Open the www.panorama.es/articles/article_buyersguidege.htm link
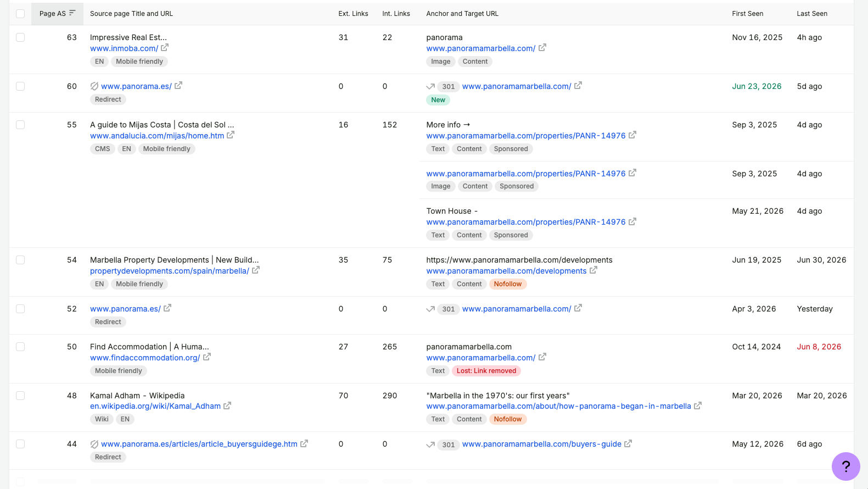868x489 pixels. click(x=199, y=444)
